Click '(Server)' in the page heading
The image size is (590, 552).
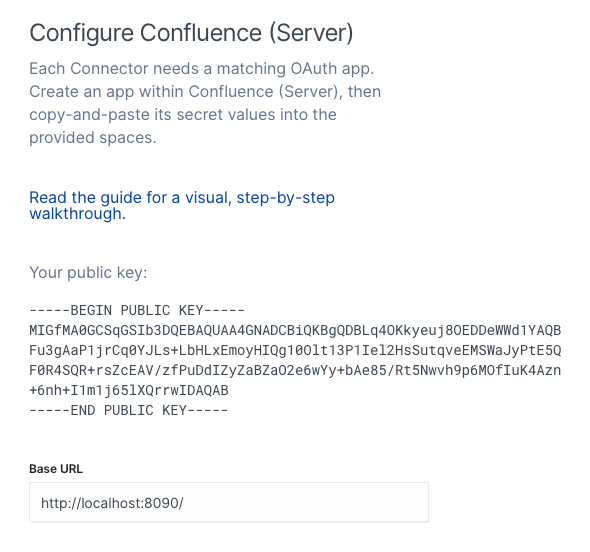pos(311,33)
